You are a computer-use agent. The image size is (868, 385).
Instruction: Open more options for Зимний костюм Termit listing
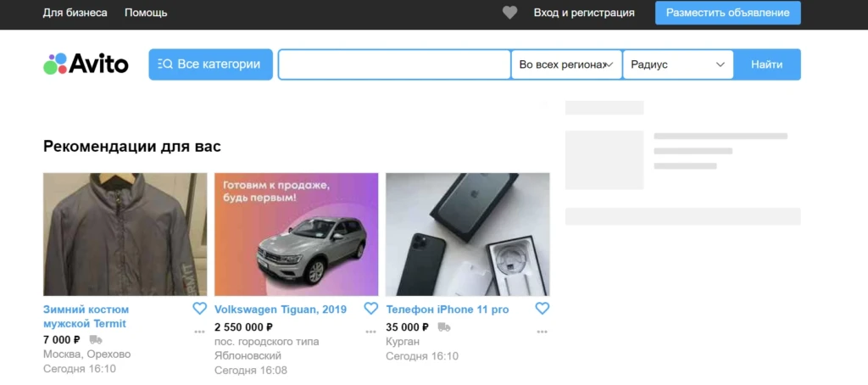click(x=200, y=332)
